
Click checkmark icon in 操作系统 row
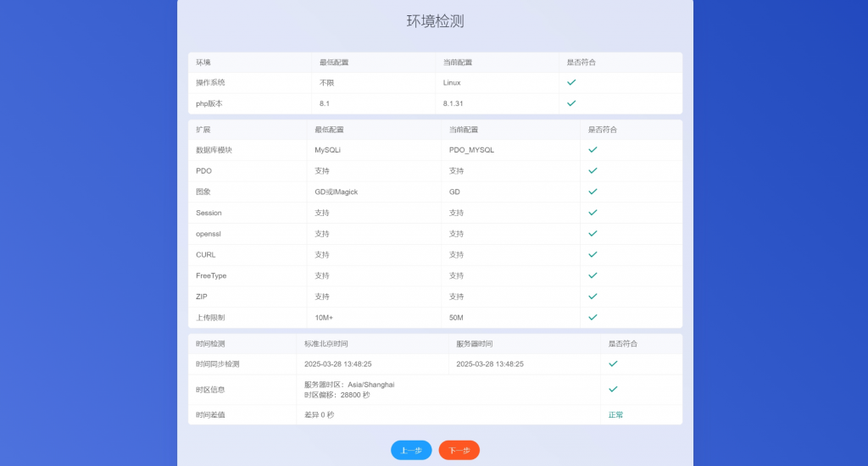571,82
